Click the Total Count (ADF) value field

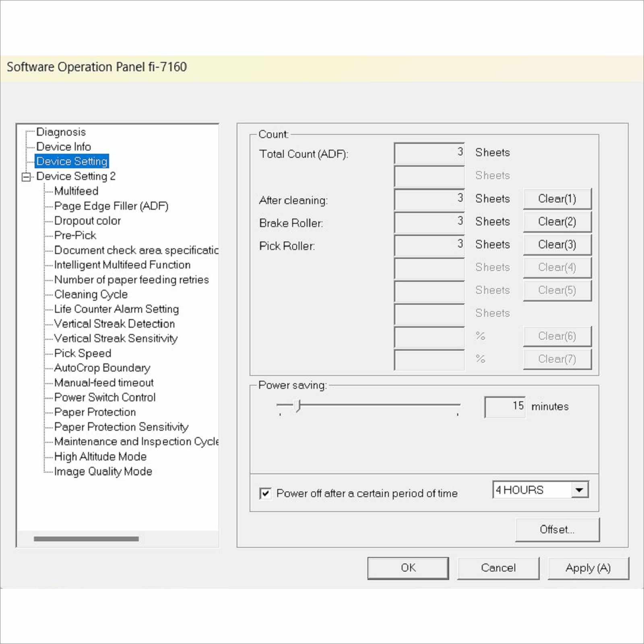tap(429, 153)
